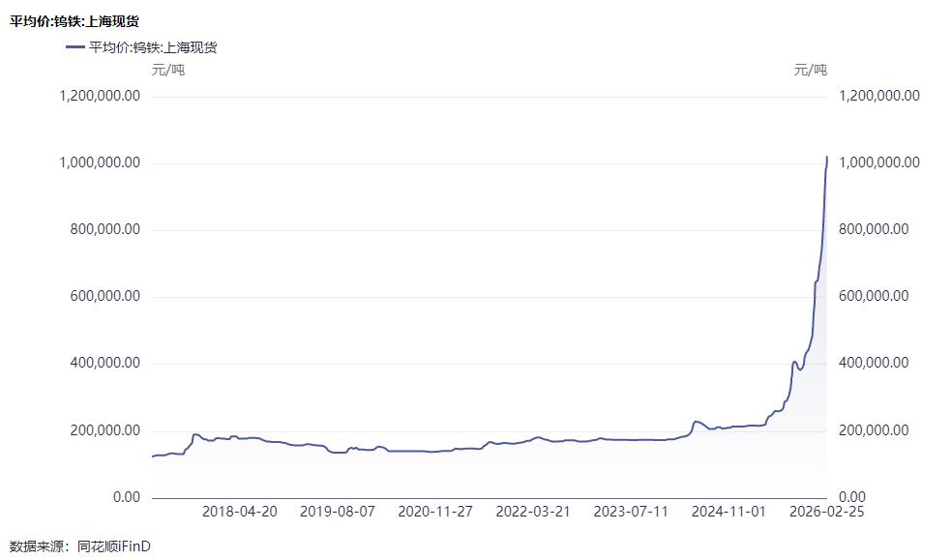This screenshot has height=560, width=951.
Task: Click left axis value 400,000.00
Action: 106,363
